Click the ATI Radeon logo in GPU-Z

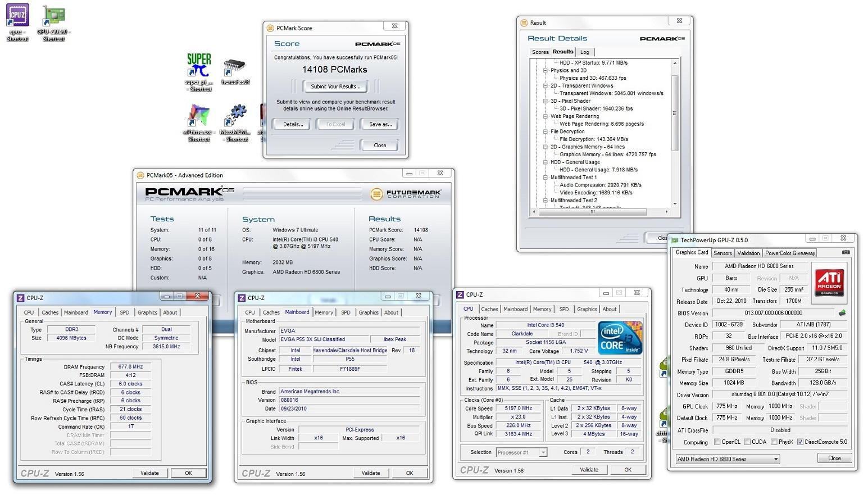(829, 283)
